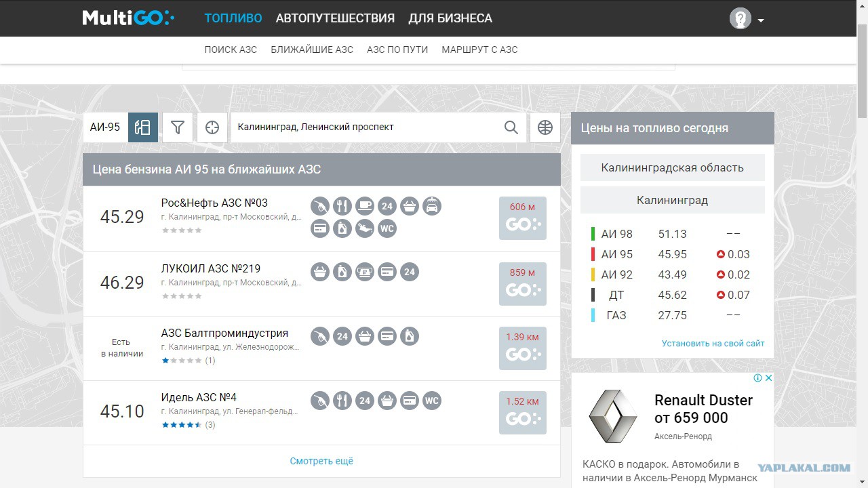Click the 1.52 км GO route button
Image resolution: width=868 pixels, height=488 pixels.
(x=523, y=413)
